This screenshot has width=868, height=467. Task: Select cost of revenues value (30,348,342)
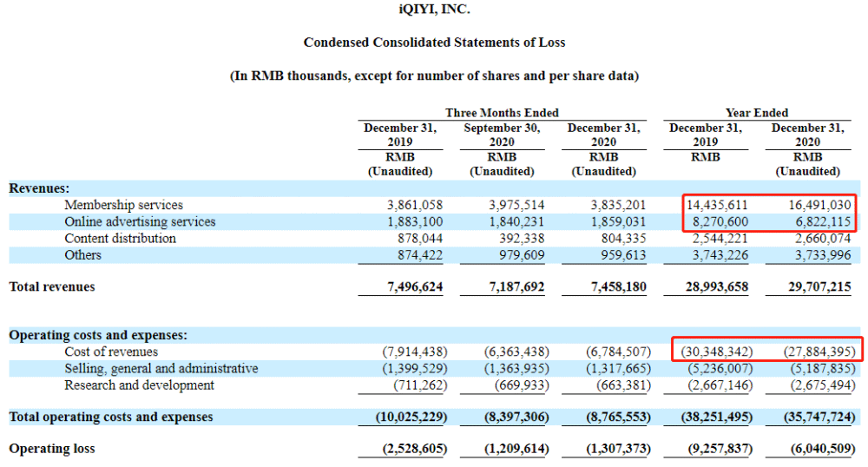pyautogui.click(x=716, y=352)
